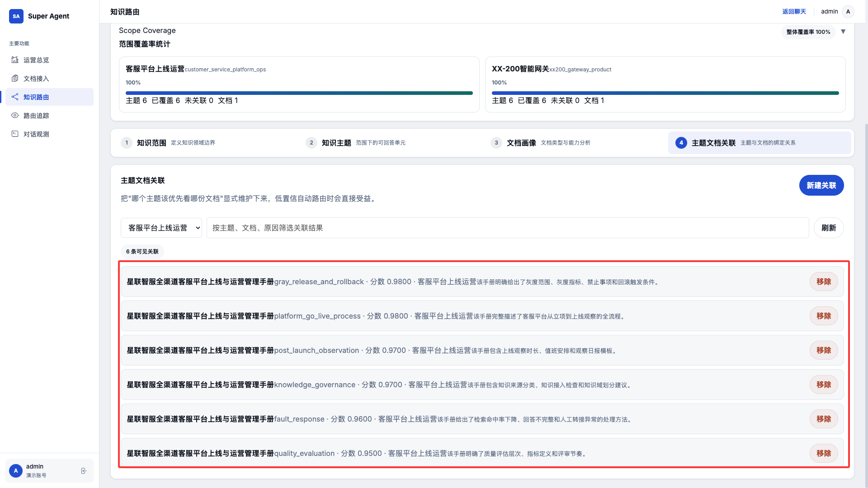Open the 客服平台上线运营 scope dropdown
The width and height of the screenshot is (868, 488).
(x=161, y=228)
